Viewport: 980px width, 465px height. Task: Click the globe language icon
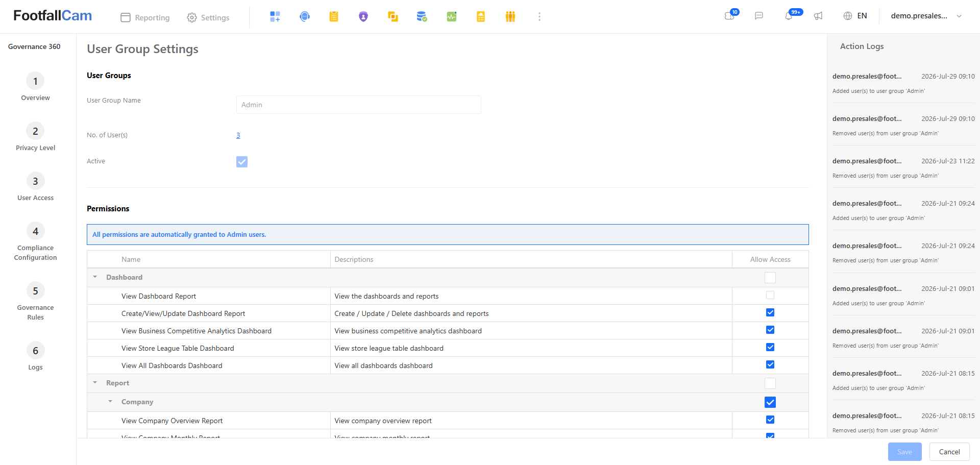[x=848, y=16]
